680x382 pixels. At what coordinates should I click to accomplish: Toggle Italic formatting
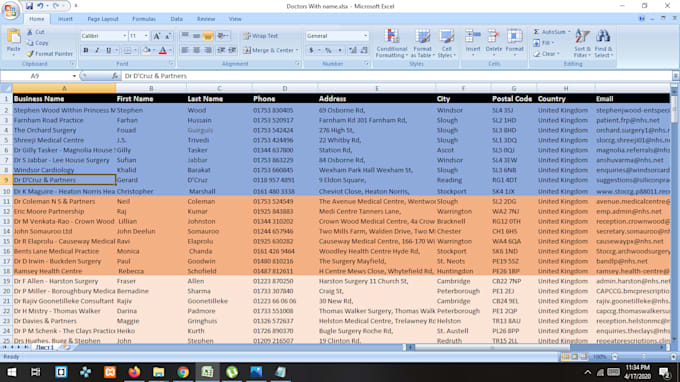click(x=97, y=50)
